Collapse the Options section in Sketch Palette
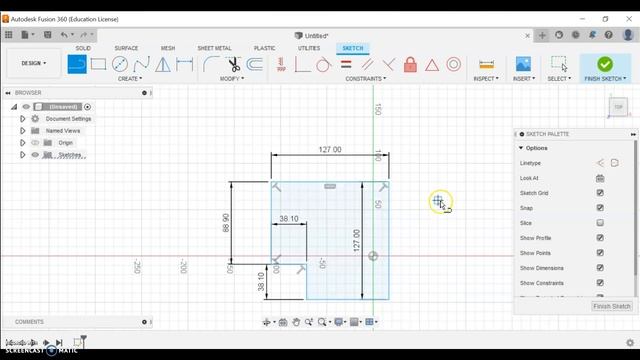 coord(521,148)
